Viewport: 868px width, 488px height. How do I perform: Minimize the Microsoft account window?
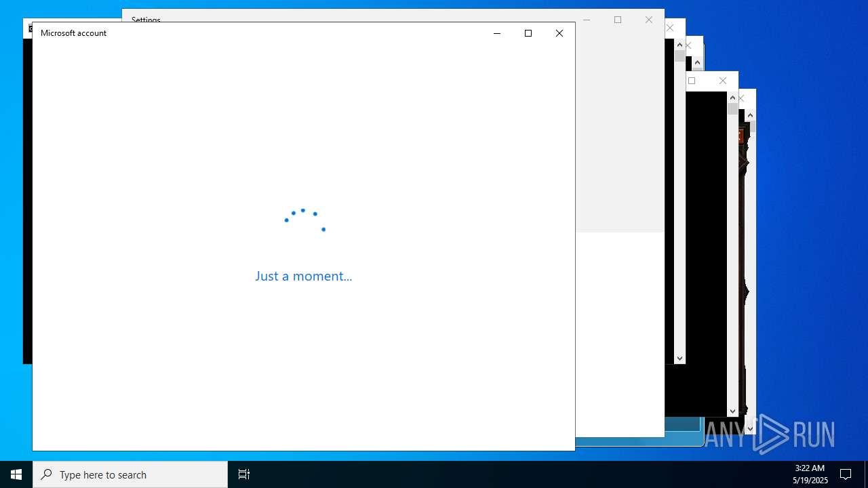click(x=497, y=33)
